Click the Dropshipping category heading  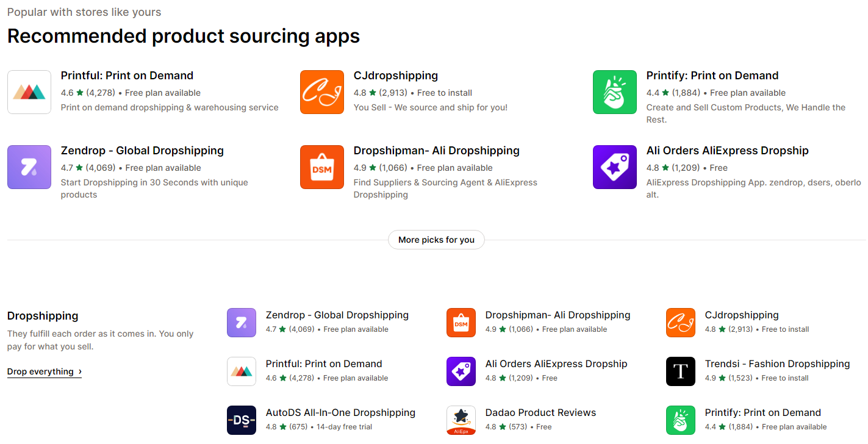click(x=43, y=316)
